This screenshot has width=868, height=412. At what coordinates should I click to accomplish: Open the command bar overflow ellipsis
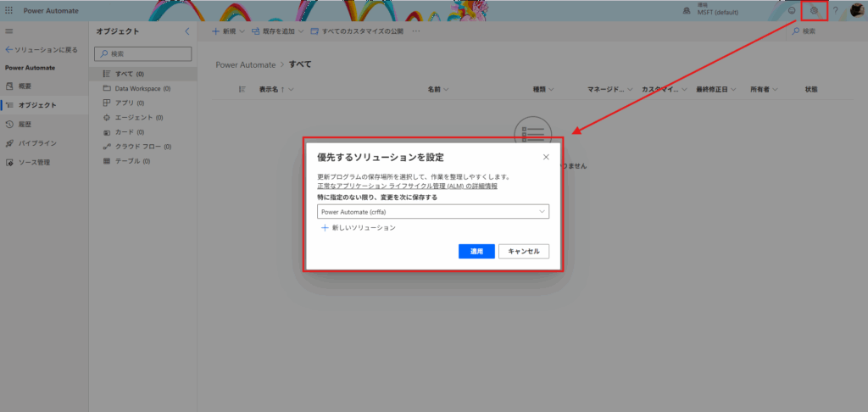(x=416, y=31)
